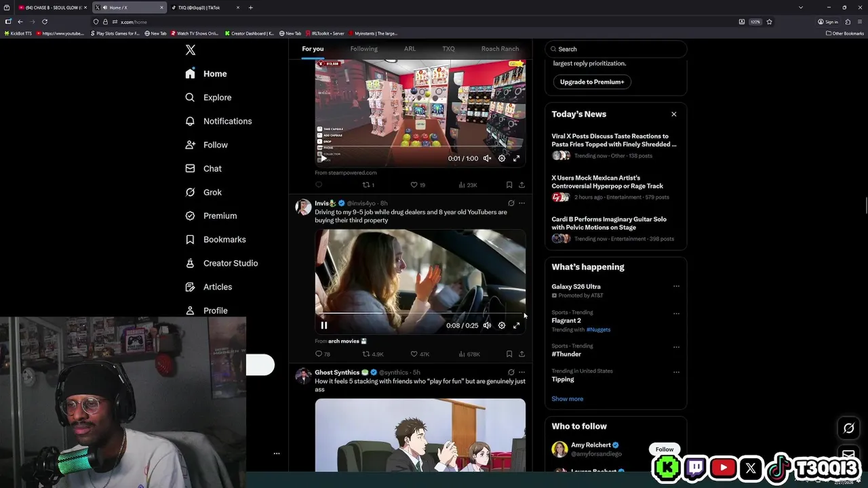
Task: Open Notifications page
Action: tap(218, 121)
